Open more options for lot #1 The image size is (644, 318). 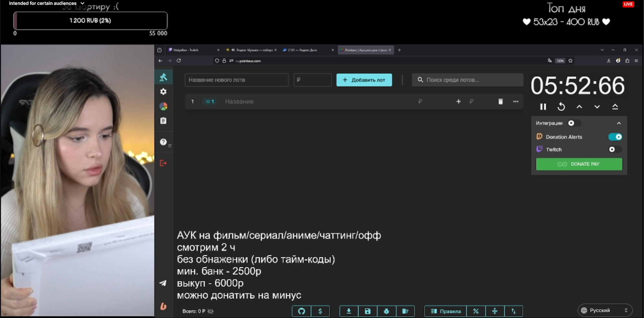516,101
